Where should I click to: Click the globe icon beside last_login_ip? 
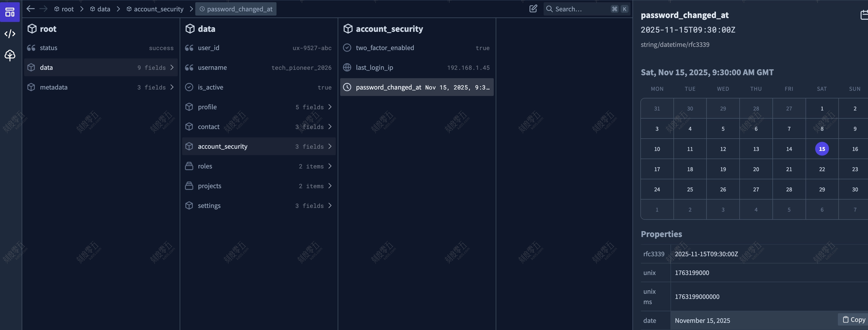[x=347, y=67]
